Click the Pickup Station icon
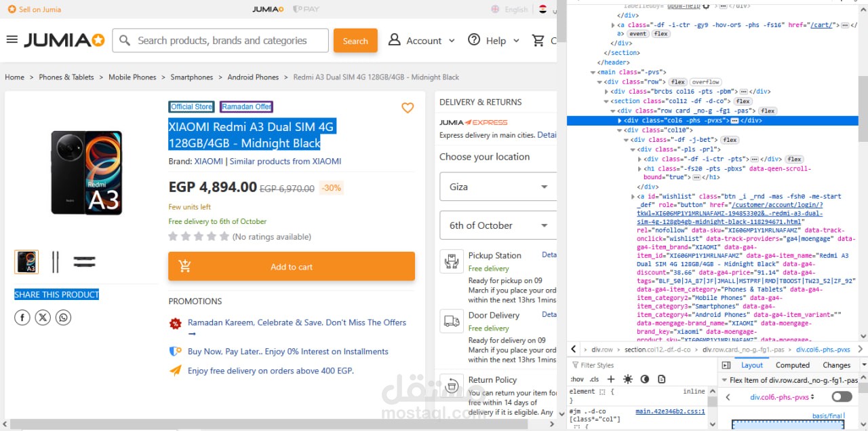This screenshot has height=431, width=868. coord(451,261)
